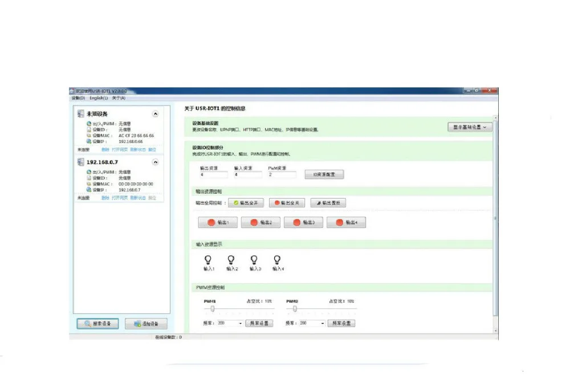570x392 pixels.
Task: Click the 设备MAC row icon in 未知设备 card
Action: pos(89,135)
